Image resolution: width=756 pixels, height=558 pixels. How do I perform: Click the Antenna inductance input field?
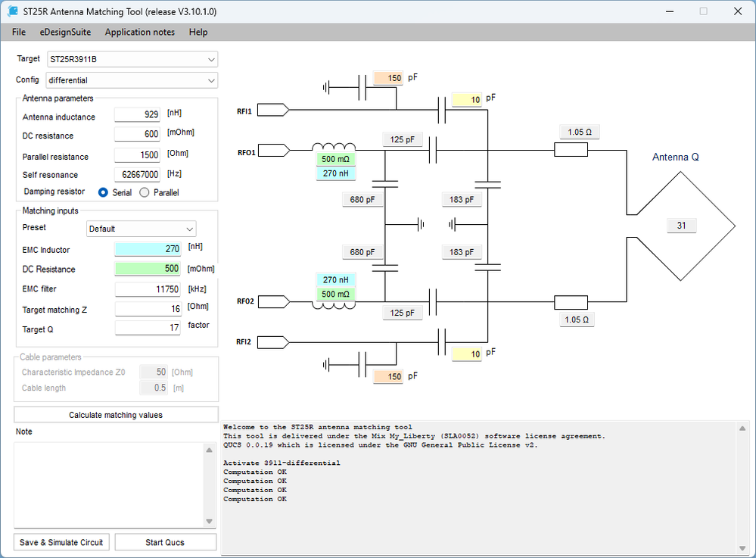137,114
